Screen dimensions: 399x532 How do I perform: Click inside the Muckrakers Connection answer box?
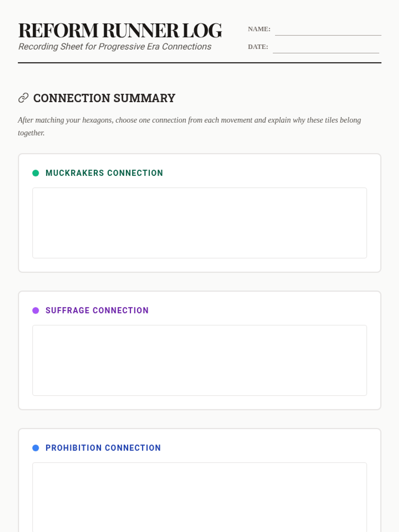(x=199, y=223)
